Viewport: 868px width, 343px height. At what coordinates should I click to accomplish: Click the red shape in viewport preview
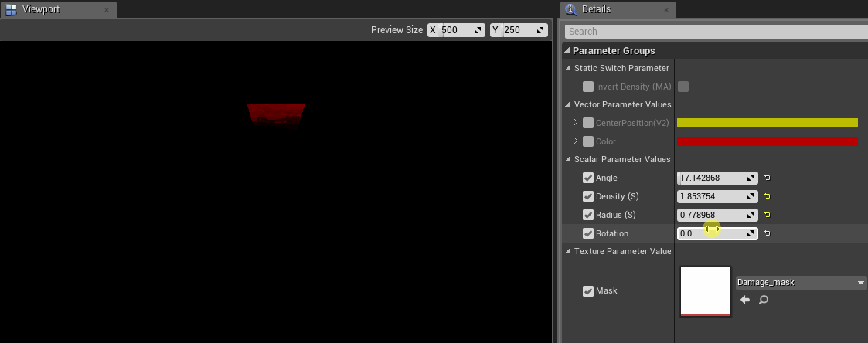[x=276, y=114]
